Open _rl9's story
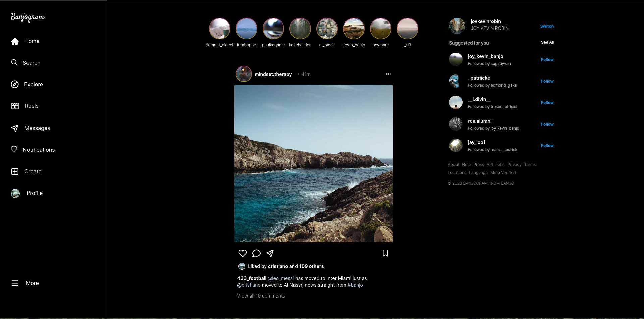 click(x=408, y=29)
